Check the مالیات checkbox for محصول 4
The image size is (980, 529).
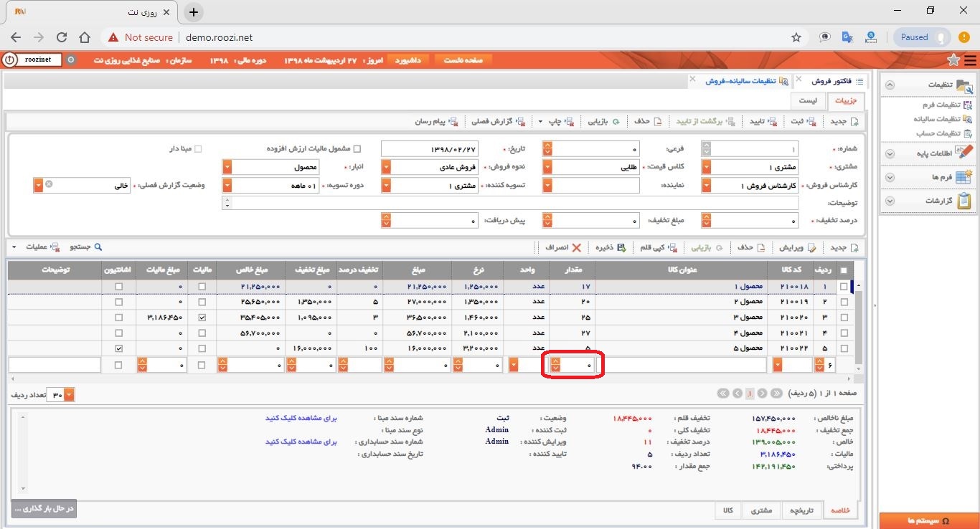(202, 333)
